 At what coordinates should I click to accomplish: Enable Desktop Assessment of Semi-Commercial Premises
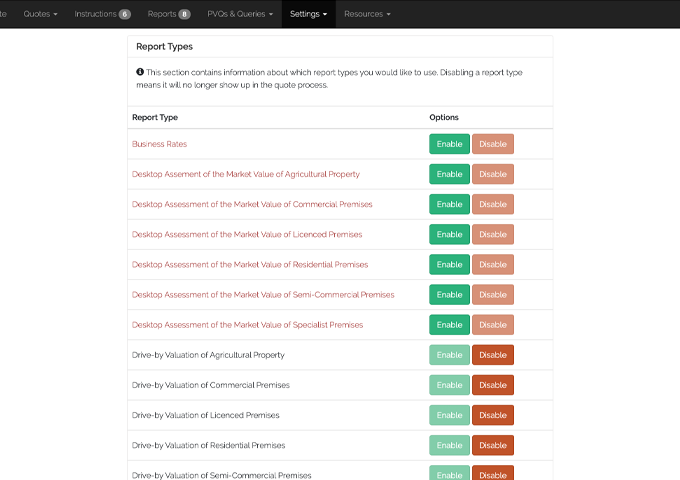(449, 295)
